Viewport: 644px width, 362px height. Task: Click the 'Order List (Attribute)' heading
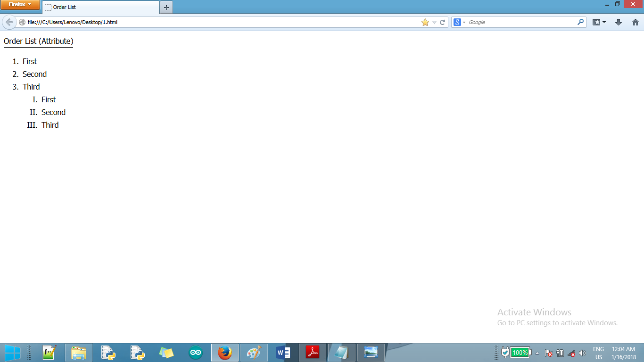39,41
